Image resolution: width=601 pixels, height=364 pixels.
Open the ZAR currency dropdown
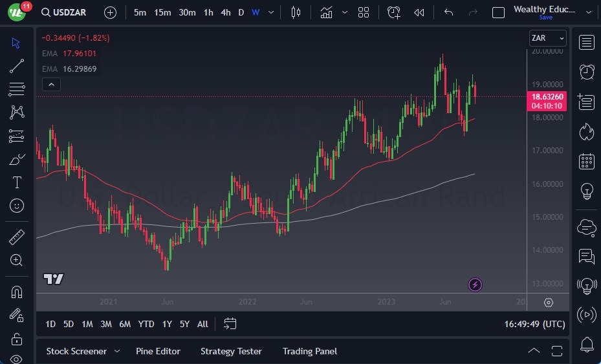547,38
